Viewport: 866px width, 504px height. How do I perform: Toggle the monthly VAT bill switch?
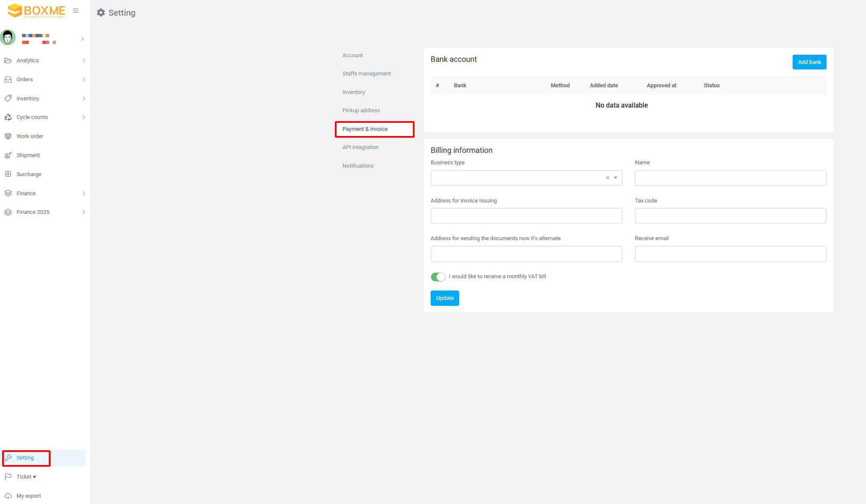tap(438, 277)
